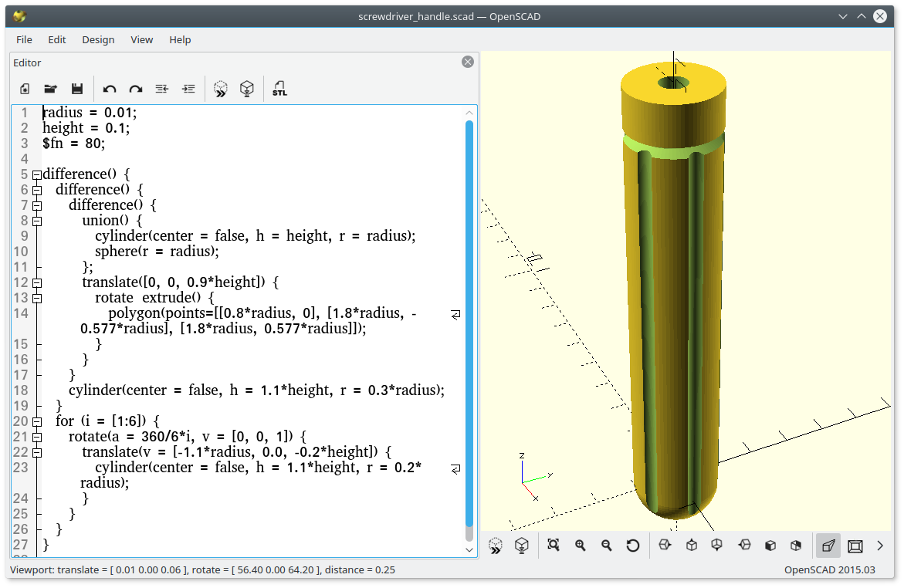The width and height of the screenshot is (904, 588).
Task: Preview the model from viewer toolbar
Action: point(496,546)
